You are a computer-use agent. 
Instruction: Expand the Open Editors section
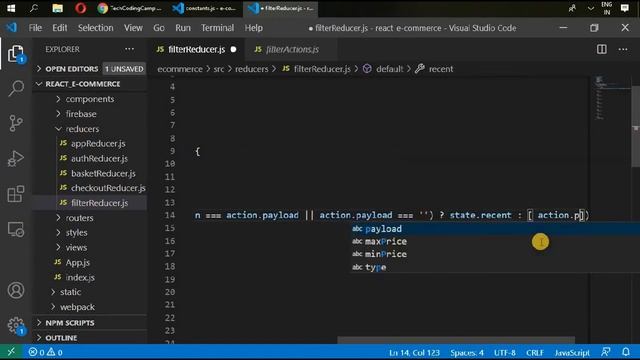[90, 69]
